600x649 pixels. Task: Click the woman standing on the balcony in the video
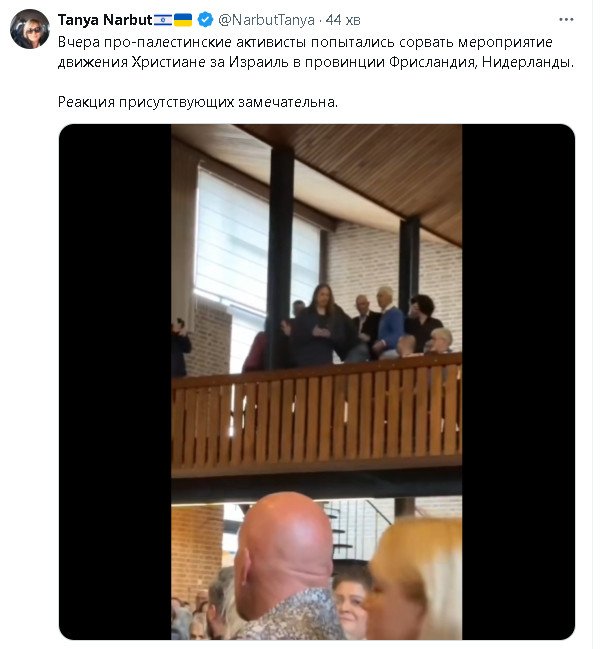pyautogui.click(x=319, y=325)
